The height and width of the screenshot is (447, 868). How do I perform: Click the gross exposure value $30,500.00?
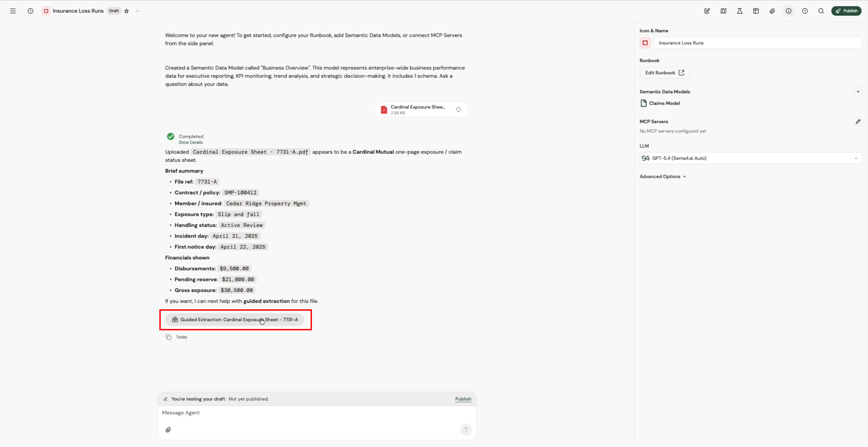pos(237,290)
